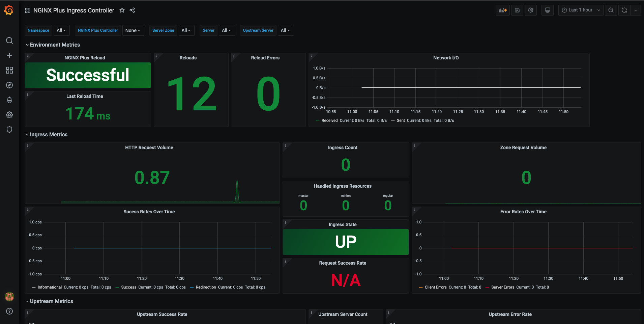
Task: Open the Dashboards grid icon in sidebar
Action: click(9, 70)
